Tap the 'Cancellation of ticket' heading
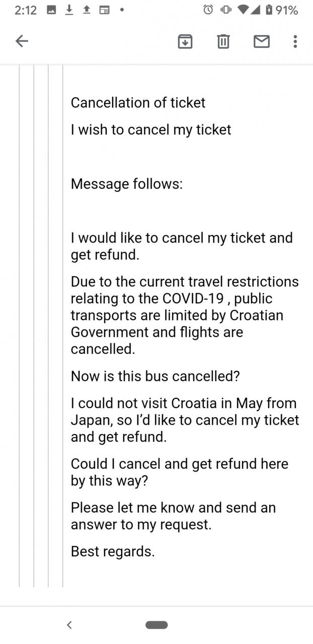The width and height of the screenshot is (313, 644). (x=138, y=103)
